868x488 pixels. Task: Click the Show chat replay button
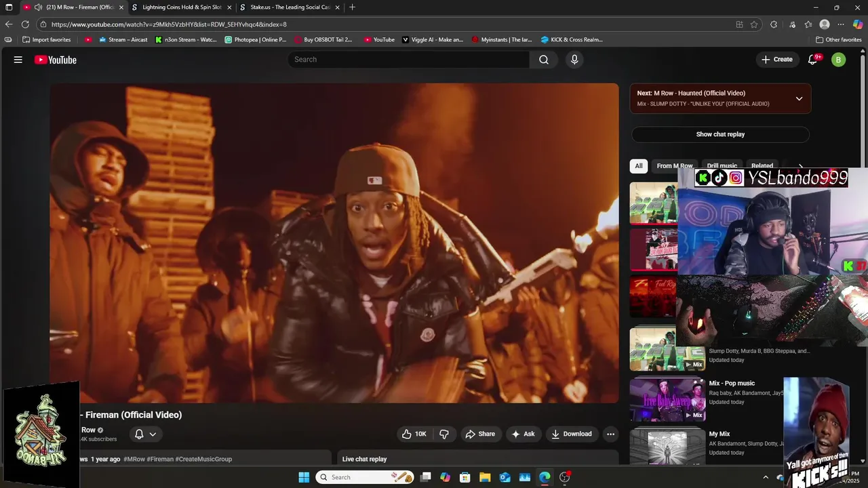pyautogui.click(x=720, y=134)
